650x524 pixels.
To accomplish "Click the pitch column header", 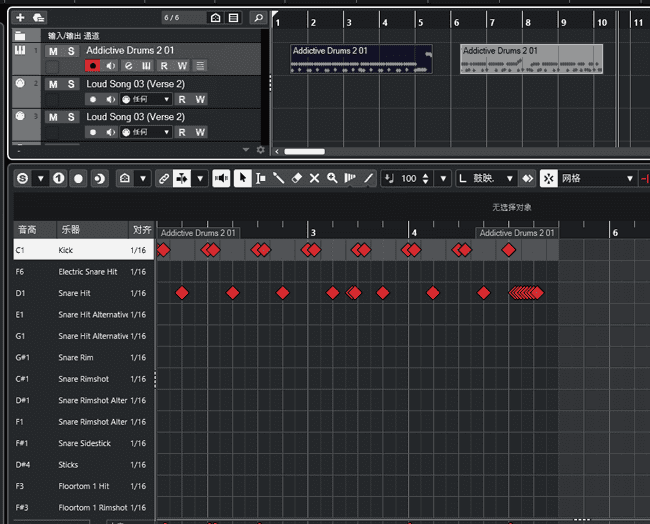I will tap(35, 229).
